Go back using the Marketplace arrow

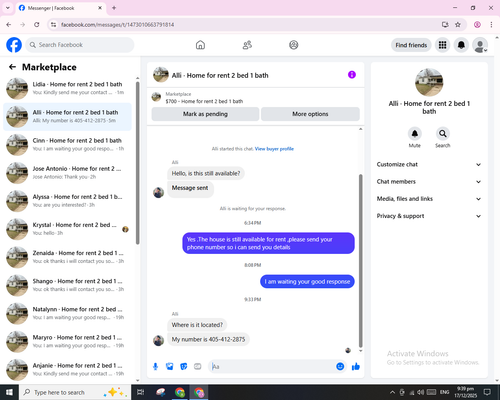pyautogui.click(x=12, y=67)
